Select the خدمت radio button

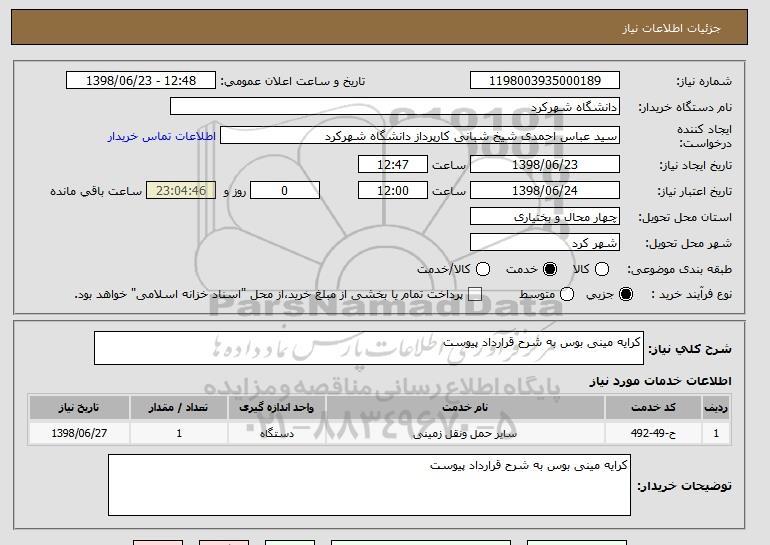(x=550, y=269)
